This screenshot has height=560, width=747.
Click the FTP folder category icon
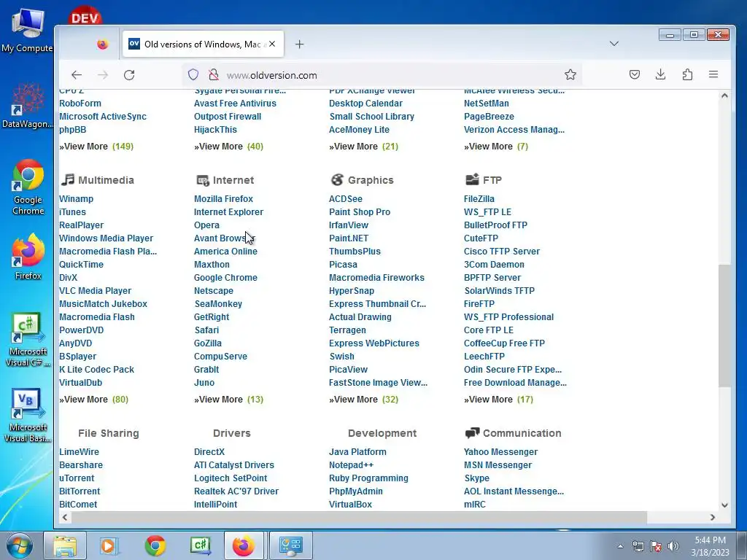472,179
